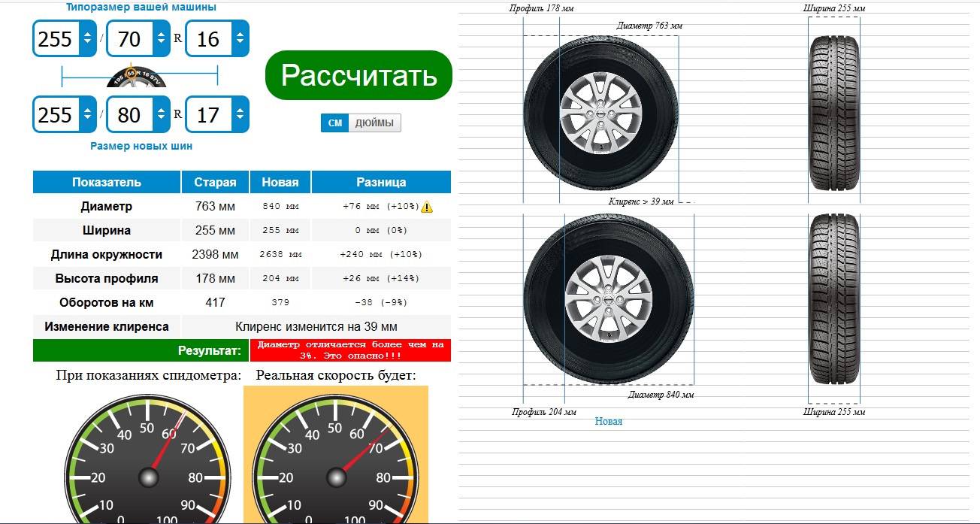Screen dimensions: 980x524
Task: Click the old circumference value 2398 мм
Action: 216,254
